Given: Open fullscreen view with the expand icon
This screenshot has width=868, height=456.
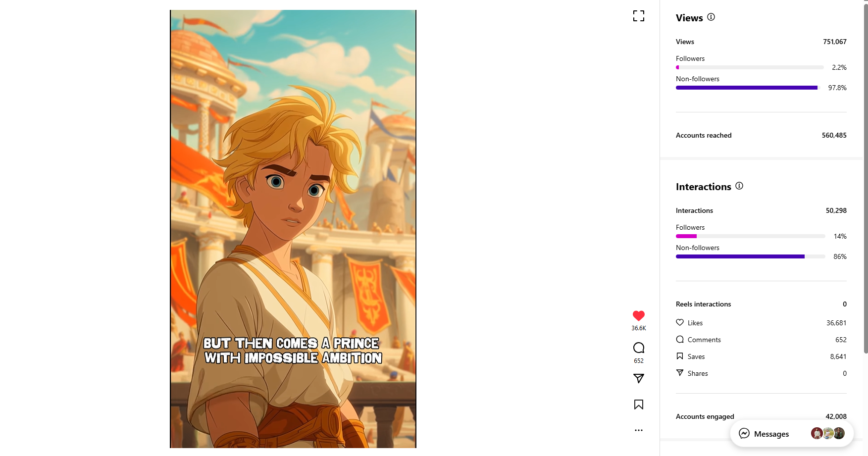Looking at the screenshot, I should click(x=639, y=16).
